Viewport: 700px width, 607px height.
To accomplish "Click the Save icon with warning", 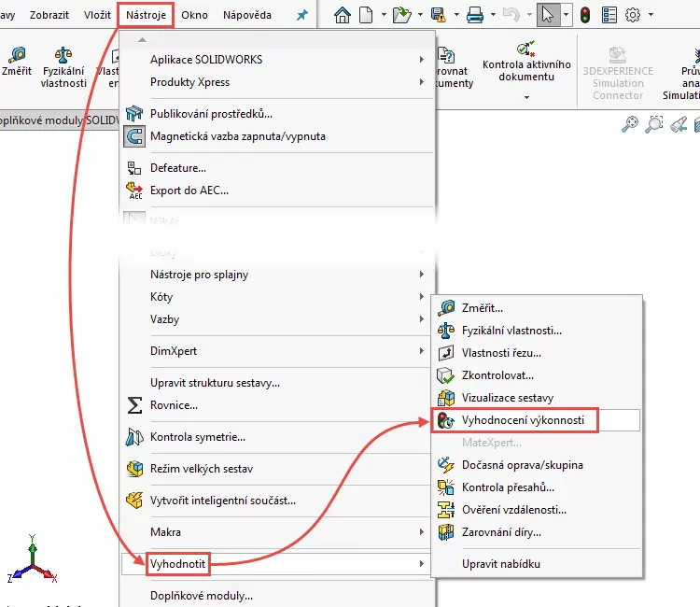I will click(439, 15).
